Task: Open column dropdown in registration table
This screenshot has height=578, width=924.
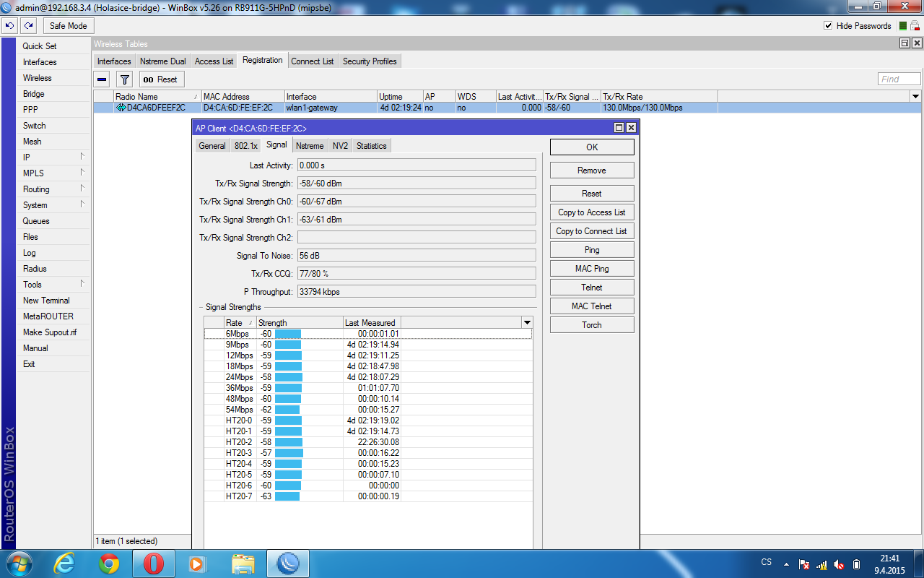Action: 916,96
